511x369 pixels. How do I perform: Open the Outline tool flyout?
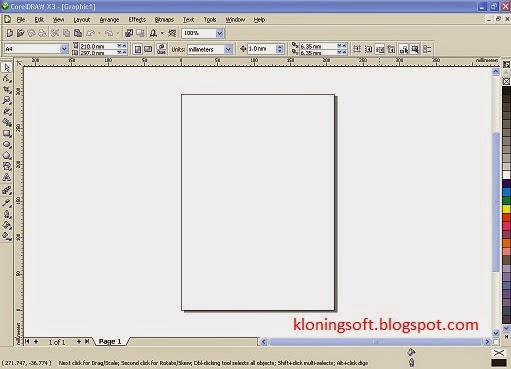tap(7, 214)
